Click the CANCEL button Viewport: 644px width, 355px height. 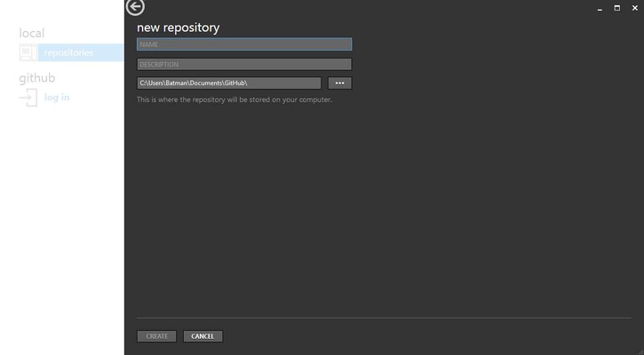203,336
